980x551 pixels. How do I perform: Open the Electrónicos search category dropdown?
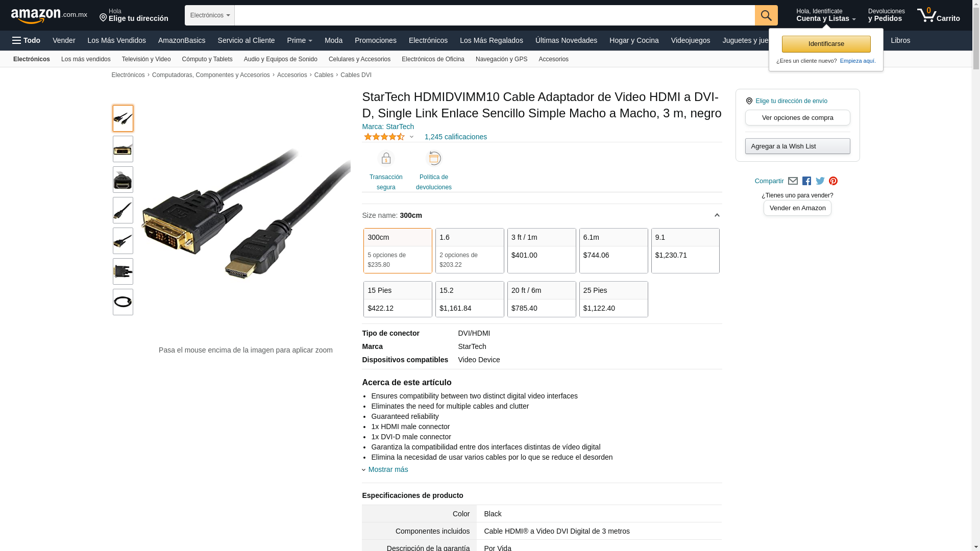click(210, 15)
